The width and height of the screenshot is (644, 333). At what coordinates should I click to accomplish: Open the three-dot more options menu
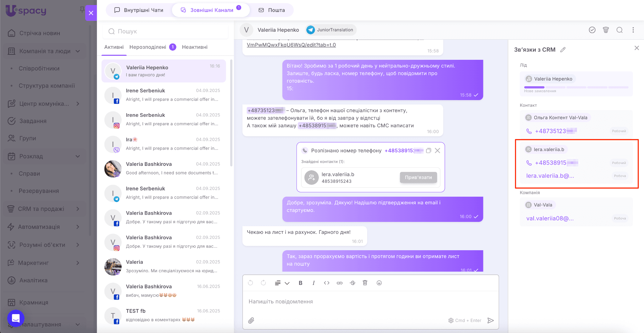click(633, 30)
